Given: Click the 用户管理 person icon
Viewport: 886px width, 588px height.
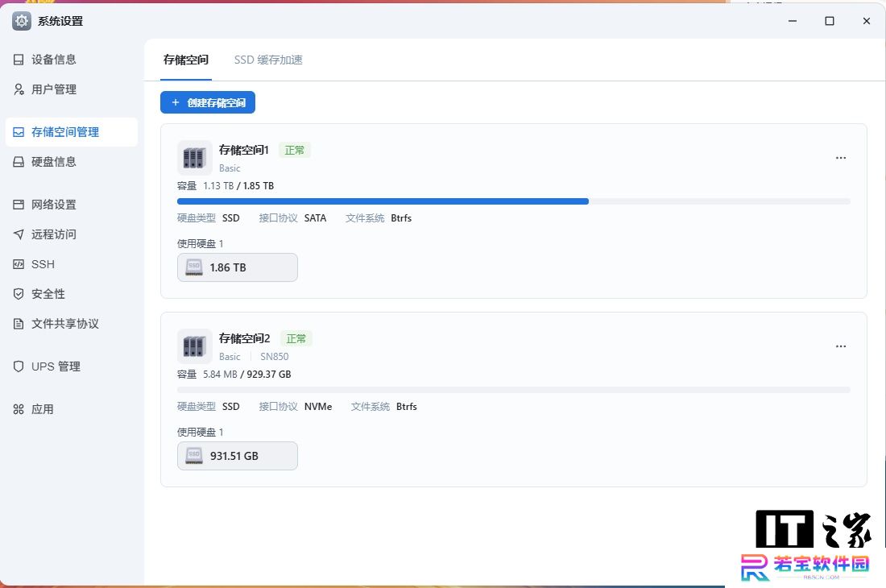Looking at the screenshot, I should [19, 89].
